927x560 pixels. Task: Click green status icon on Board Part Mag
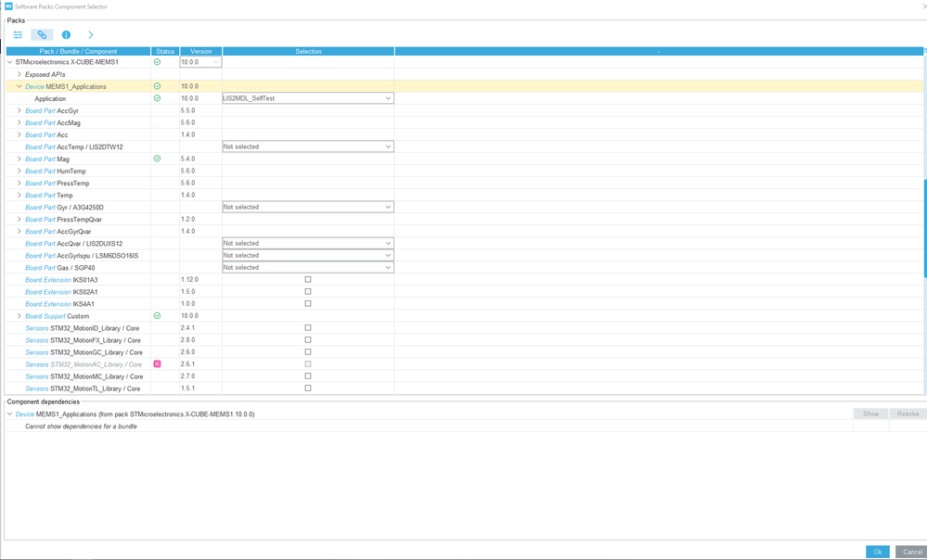[157, 159]
